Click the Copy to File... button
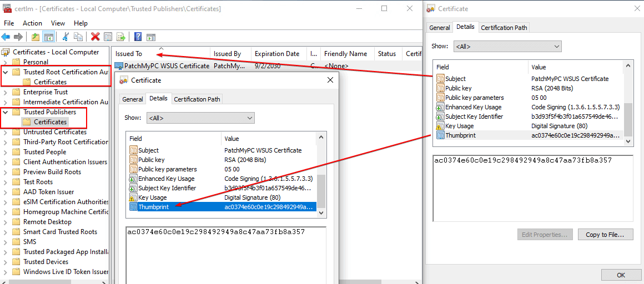644x284 pixels. coord(605,235)
